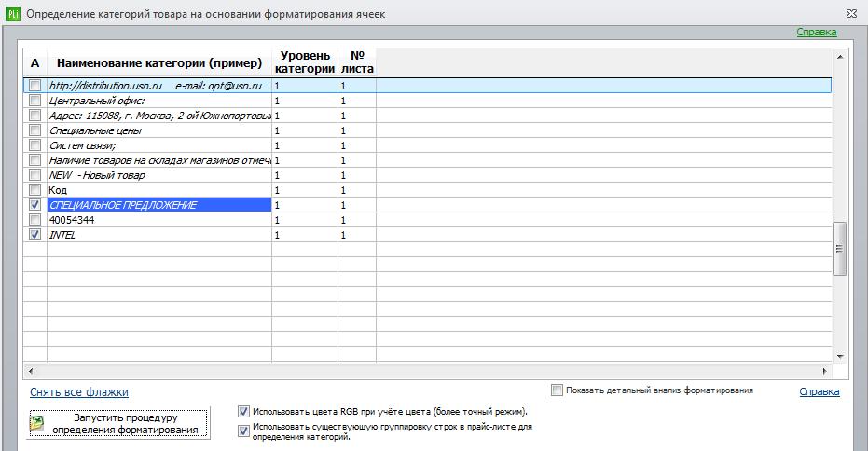
Task: Click Запустить процедуру определения форматирования button
Action: point(118,424)
